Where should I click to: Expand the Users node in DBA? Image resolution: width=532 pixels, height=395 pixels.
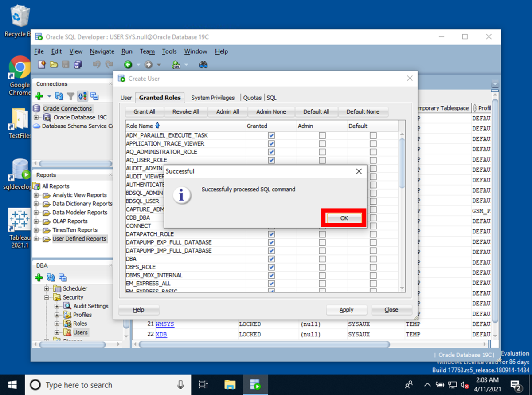pyautogui.click(x=57, y=332)
